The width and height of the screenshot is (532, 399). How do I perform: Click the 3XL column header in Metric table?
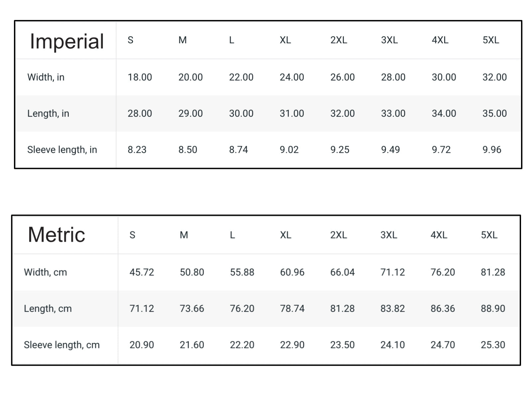[389, 235]
